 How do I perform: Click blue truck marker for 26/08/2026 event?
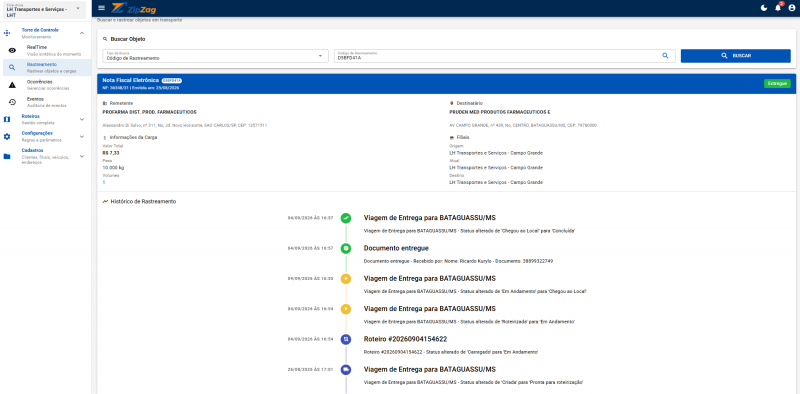click(x=346, y=370)
